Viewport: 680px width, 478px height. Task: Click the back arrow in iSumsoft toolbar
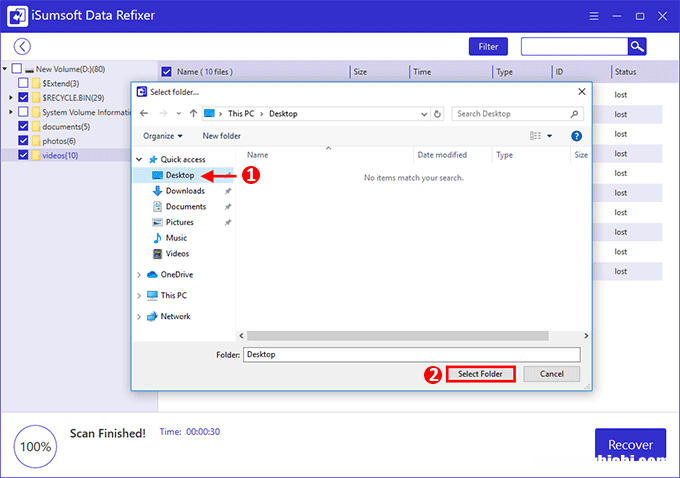pos(22,47)
